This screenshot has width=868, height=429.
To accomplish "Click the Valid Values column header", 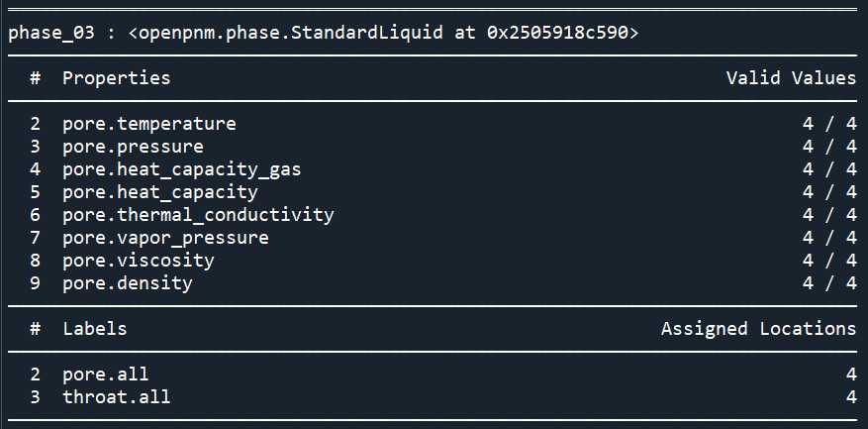I will 792,77.
